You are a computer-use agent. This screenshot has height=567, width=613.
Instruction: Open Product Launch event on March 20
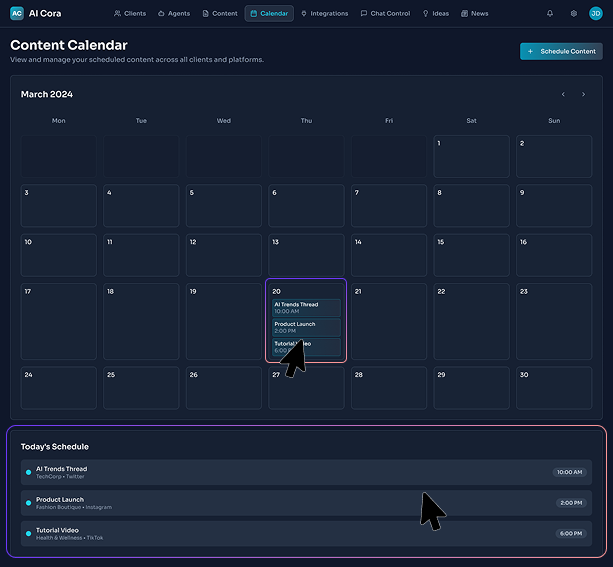point(306,327)
